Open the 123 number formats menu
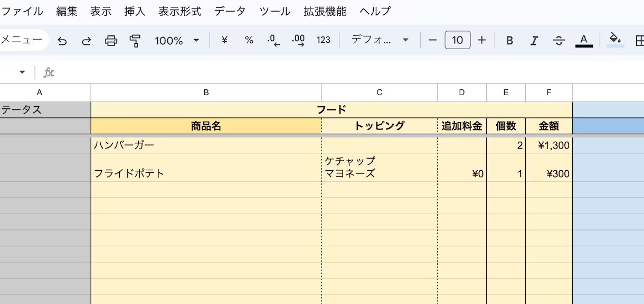 click(323, 40)
